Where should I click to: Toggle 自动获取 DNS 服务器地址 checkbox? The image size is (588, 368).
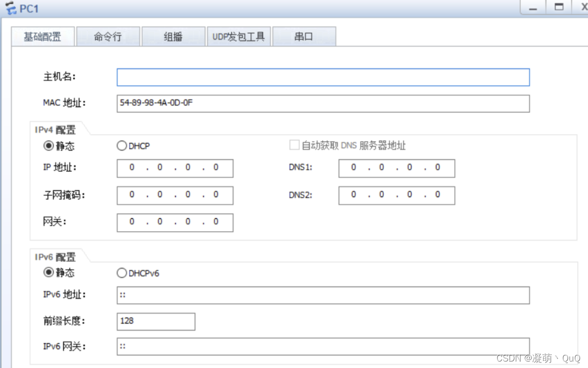click(294, 145)
